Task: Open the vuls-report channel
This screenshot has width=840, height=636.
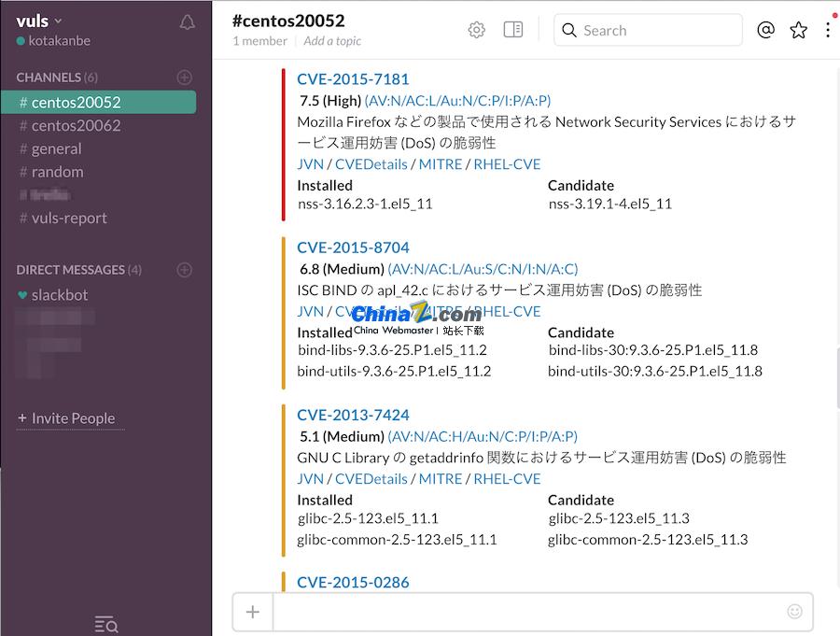Action: pos(69,218)
